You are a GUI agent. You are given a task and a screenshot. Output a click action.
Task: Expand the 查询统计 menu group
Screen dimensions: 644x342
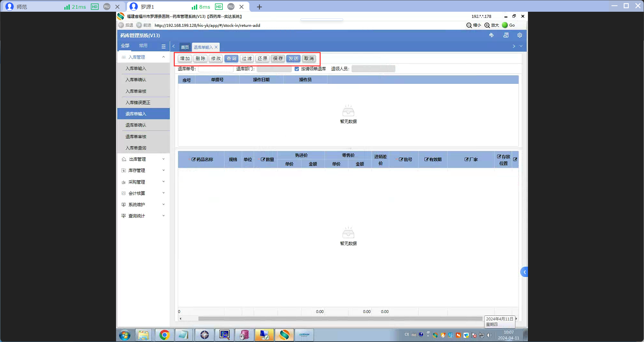point(163,216)
